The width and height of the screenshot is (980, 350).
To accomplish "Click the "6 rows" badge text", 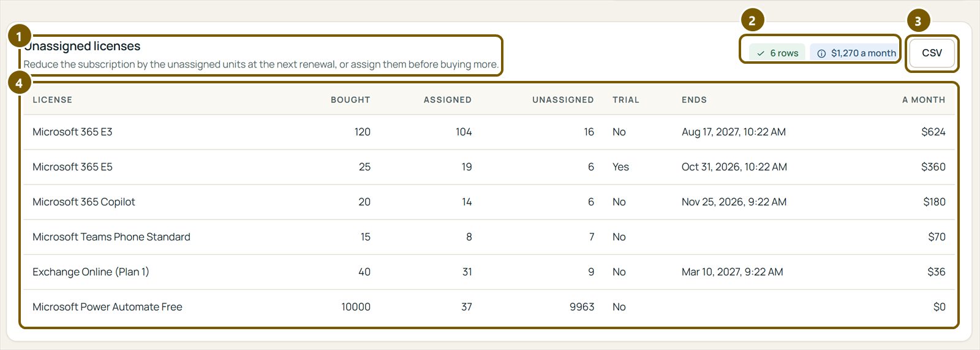I will tap(784, 53).
